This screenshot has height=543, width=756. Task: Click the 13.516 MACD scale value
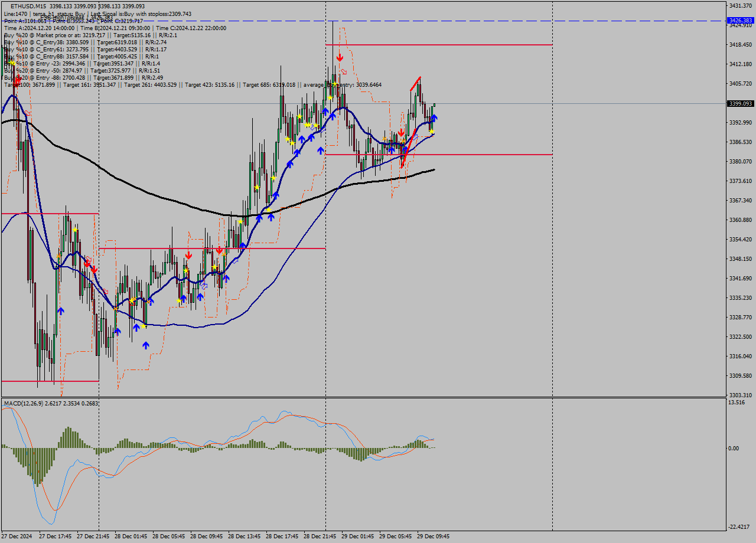(737, 403)
